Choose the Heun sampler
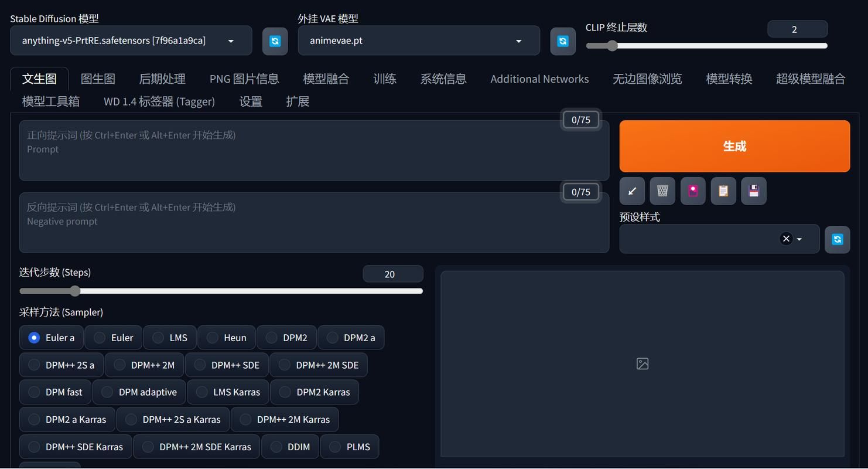The image size is (868, 469). 227,338
